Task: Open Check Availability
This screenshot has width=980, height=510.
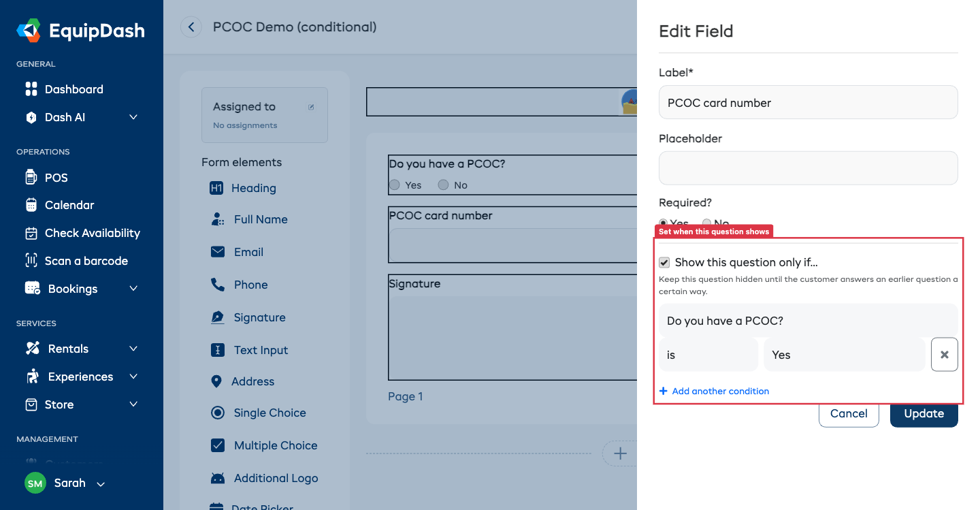Action: click(x=92, y=233)
